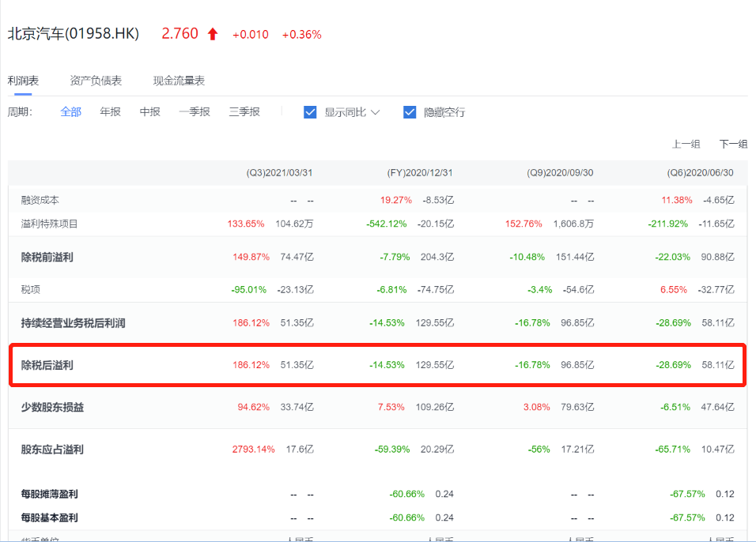Select the 股东应占溢利 row label

(x=52, y=449)
